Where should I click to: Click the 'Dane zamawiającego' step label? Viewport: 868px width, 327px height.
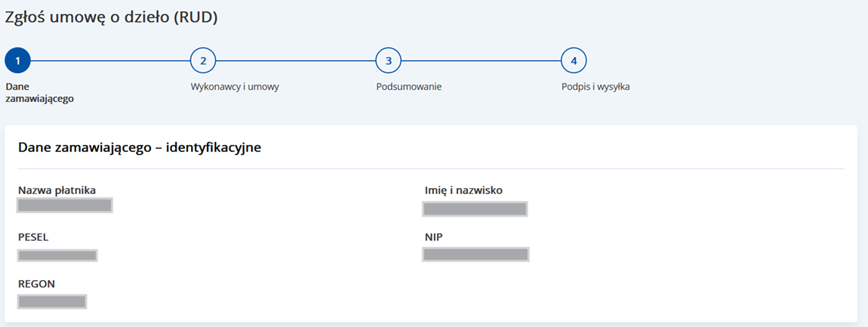(x=39, y=92)
